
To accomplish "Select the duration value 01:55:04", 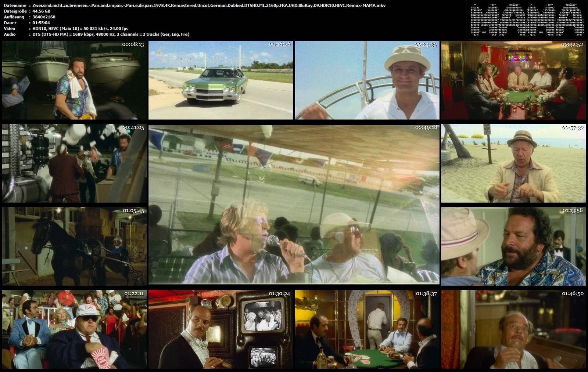I will (x=41, y=23).
